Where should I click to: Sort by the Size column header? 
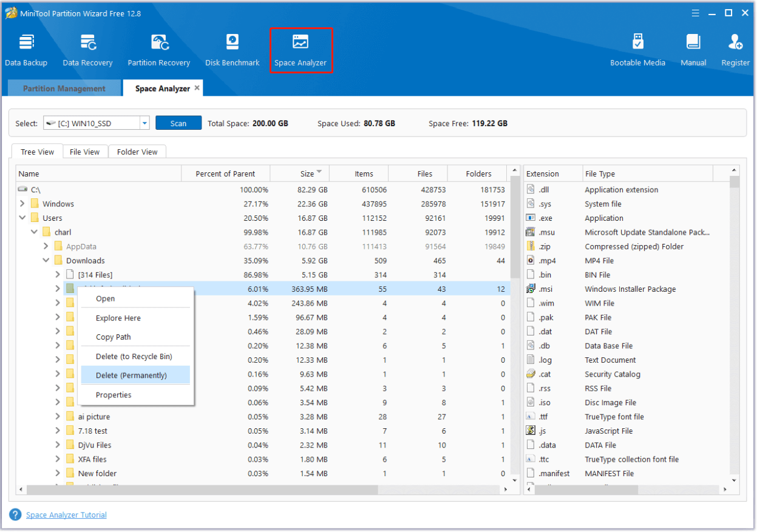[x=307, y=173]
